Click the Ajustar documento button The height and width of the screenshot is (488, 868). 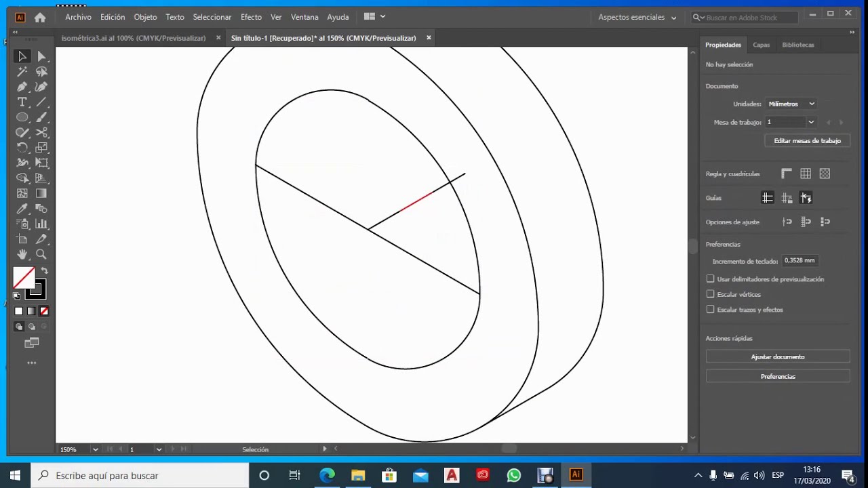778,357
